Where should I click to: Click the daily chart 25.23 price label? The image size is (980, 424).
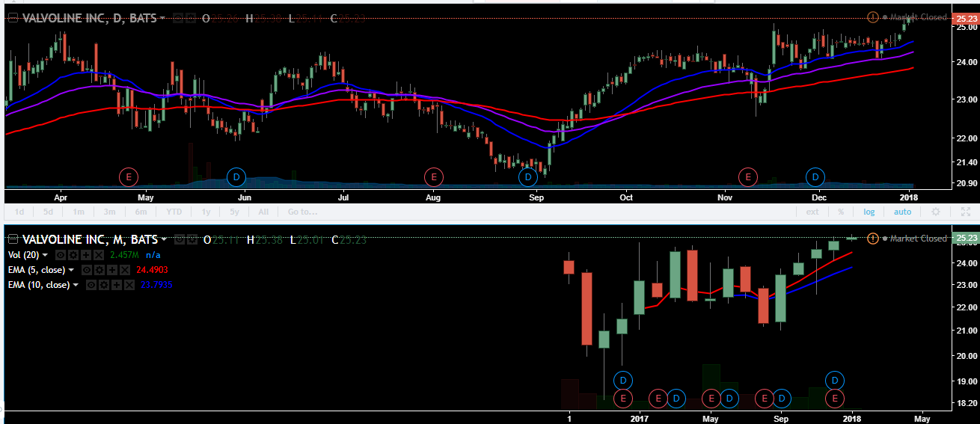point(964,18)
